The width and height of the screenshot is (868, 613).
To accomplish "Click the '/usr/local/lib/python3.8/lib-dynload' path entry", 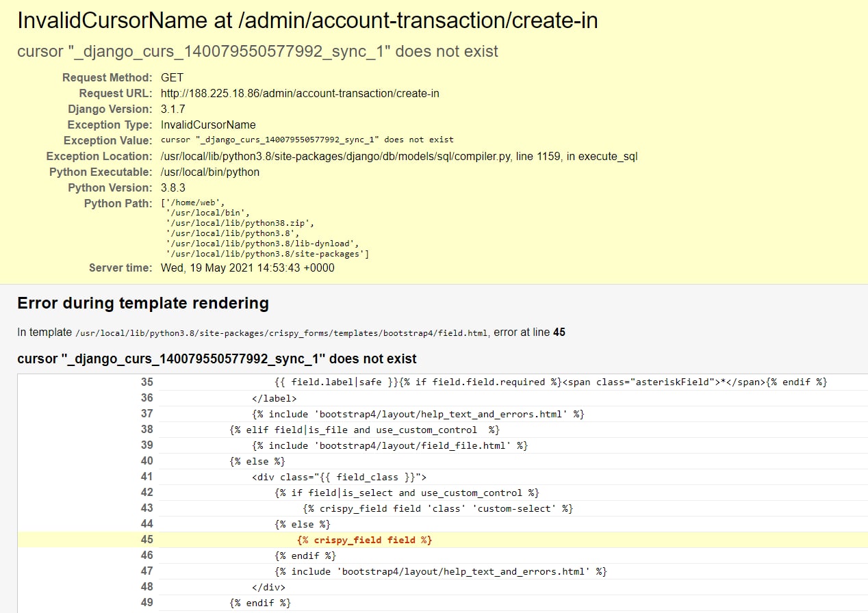I will pyautogui.click(x=263, y=244).
